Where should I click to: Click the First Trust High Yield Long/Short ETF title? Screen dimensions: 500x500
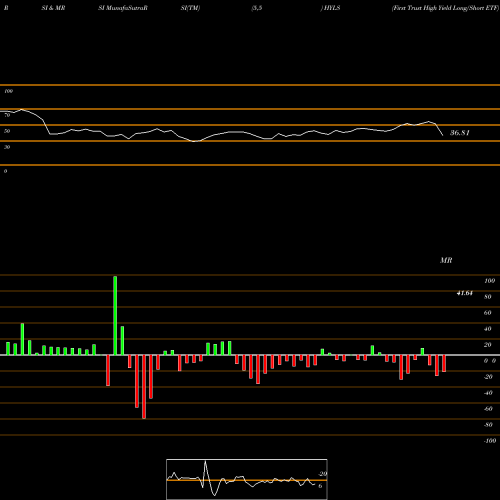point(445,8)
